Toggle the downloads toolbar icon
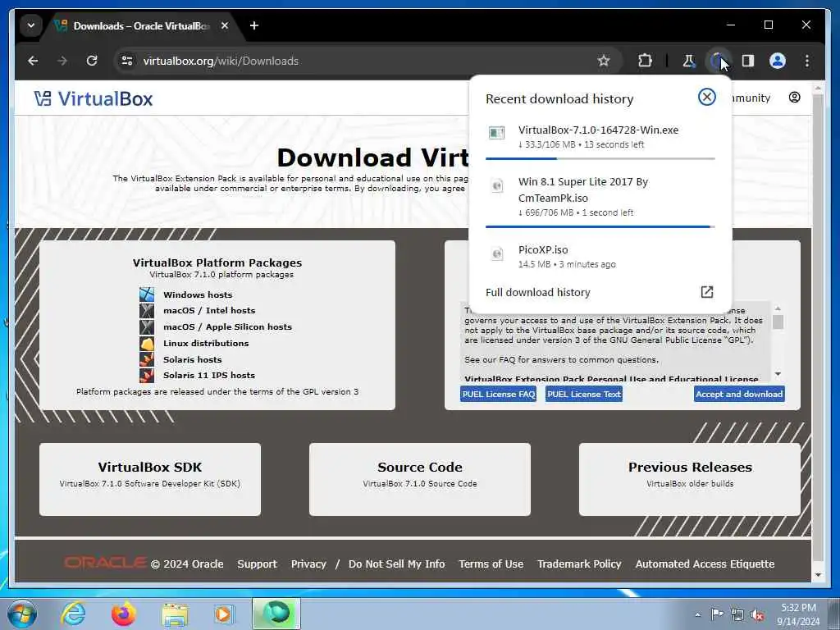 [x=718, y=61]
